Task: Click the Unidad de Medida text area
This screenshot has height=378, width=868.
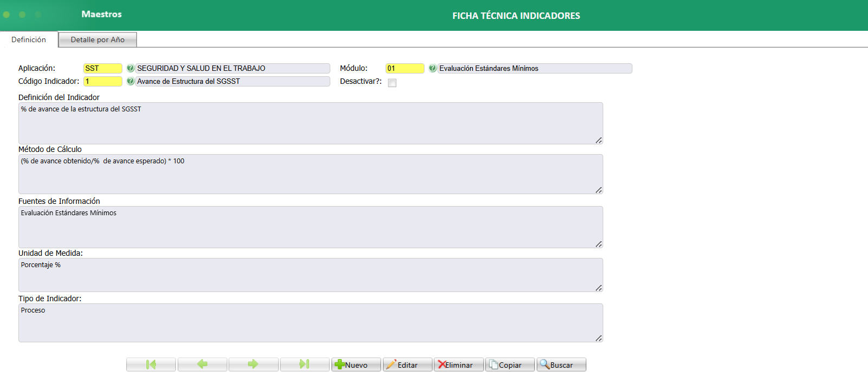Action: click(x=311, y=275)
